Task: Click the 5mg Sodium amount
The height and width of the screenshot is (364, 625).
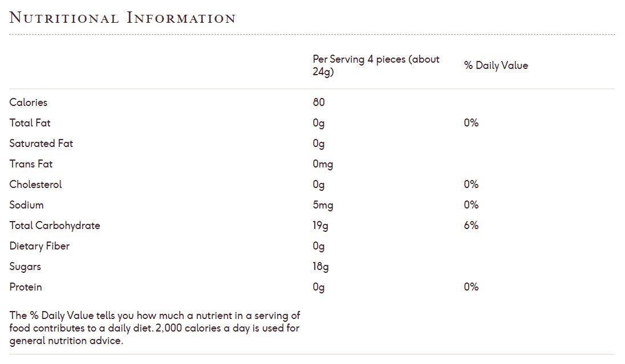Action: click(323, 205)
